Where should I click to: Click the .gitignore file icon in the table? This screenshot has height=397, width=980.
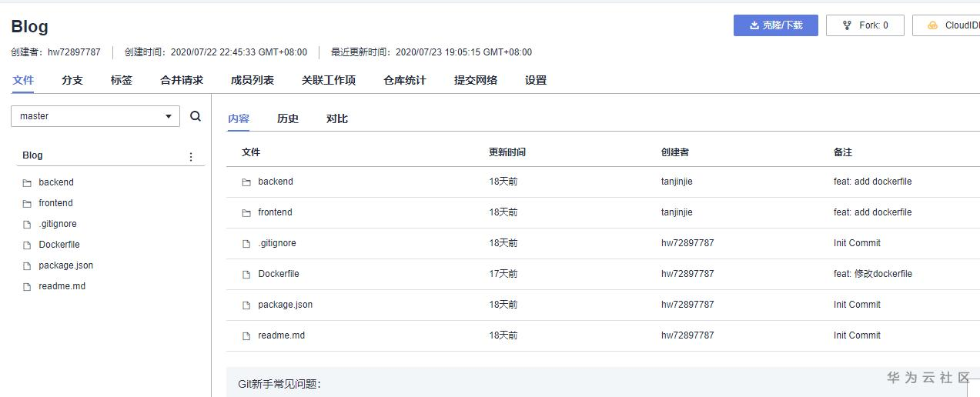pos(246,244)
